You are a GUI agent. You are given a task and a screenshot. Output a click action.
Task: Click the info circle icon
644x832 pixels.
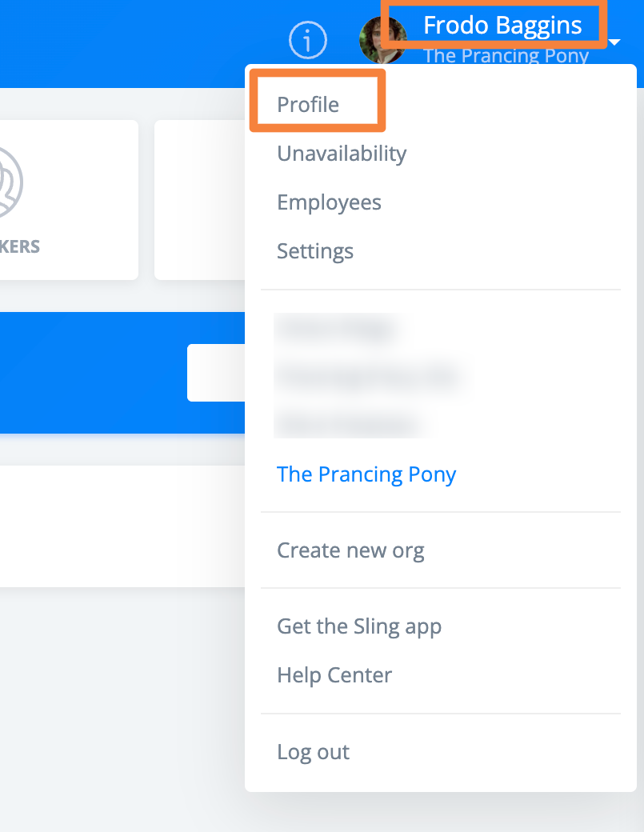pyautogui.click(x=308, y=39)
